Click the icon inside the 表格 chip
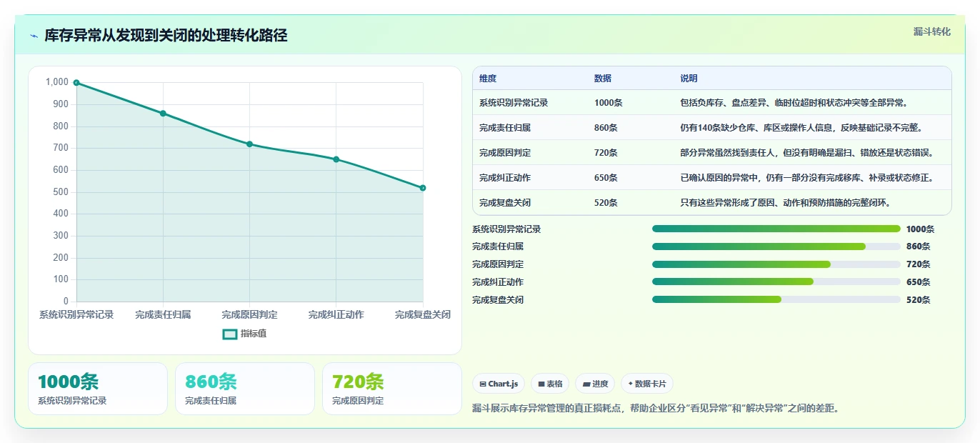 (541, 384)
